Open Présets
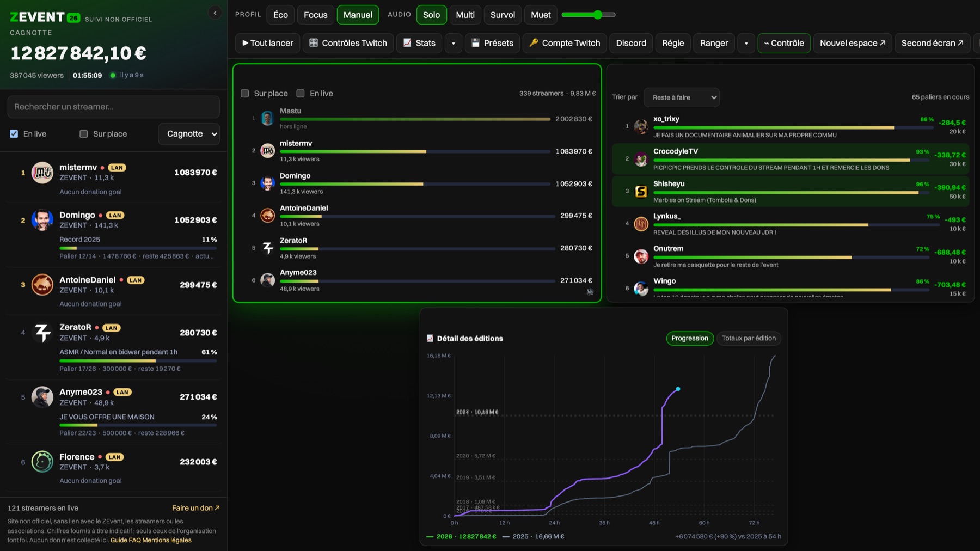 (492, 43)
